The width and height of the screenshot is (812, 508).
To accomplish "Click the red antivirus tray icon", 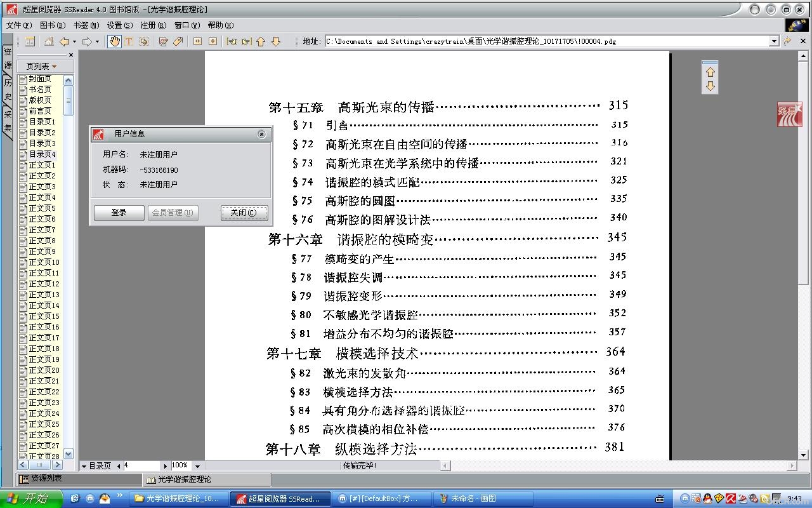I will point(731,498).
